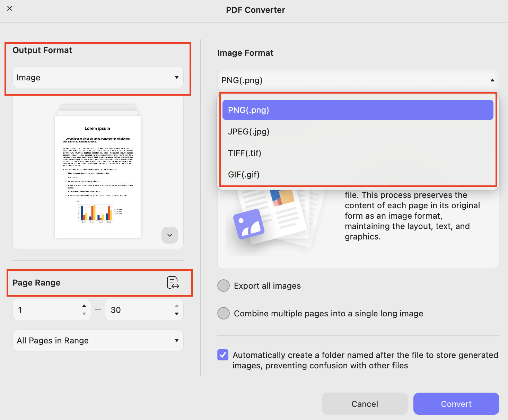This screenshot has width=508, height=420.
Task: Click the Page Range extraction icon
Action: click(x=173, y=283)
